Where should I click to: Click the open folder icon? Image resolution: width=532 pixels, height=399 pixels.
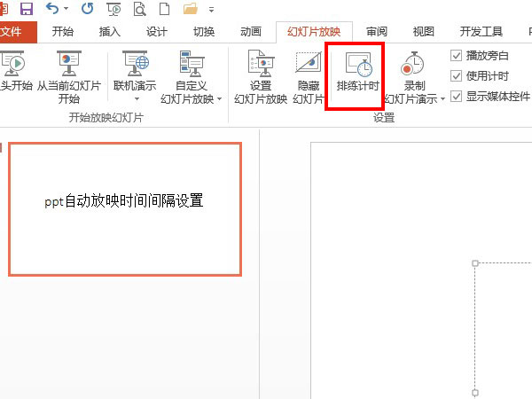point(191,10)
